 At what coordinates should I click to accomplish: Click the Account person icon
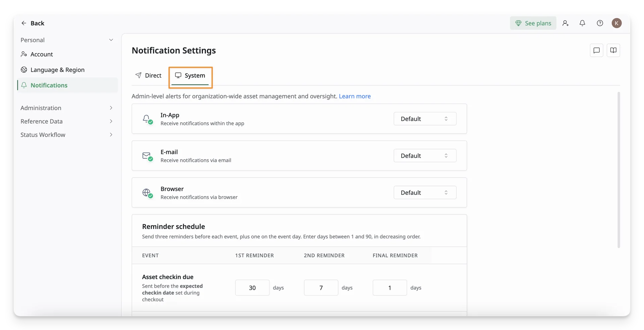click(x=24, y=54)
